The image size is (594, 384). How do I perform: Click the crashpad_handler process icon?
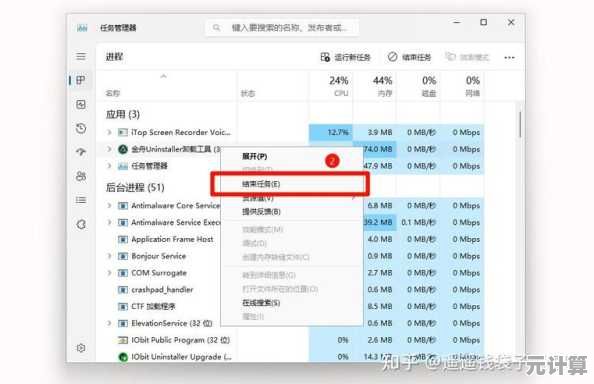coord(122,290)
